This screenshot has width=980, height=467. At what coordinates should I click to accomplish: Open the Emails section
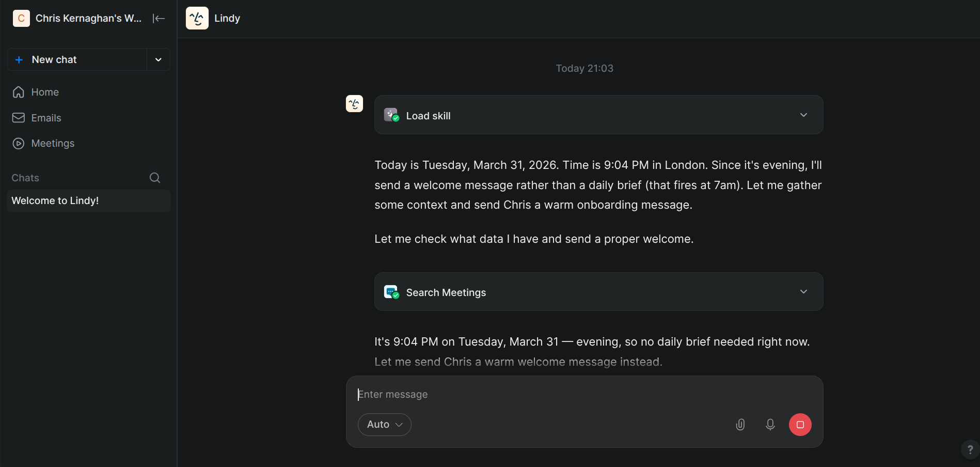[x=46, y=118]
